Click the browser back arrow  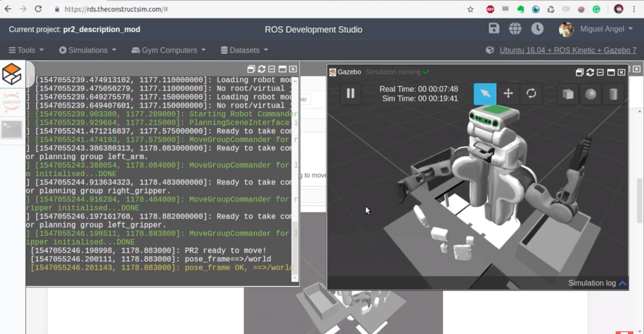(8, 9)
